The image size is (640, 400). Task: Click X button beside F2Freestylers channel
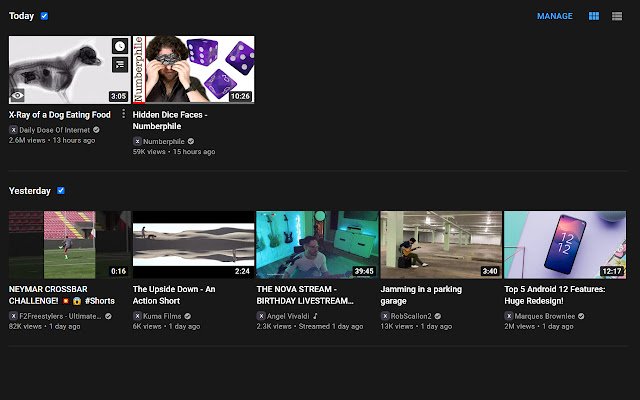tap(13, 316)
